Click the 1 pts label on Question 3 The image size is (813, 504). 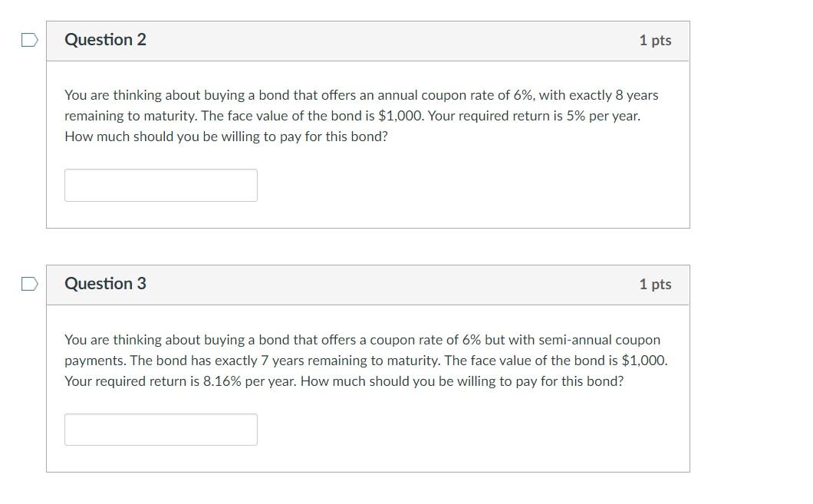pos(655,284)
